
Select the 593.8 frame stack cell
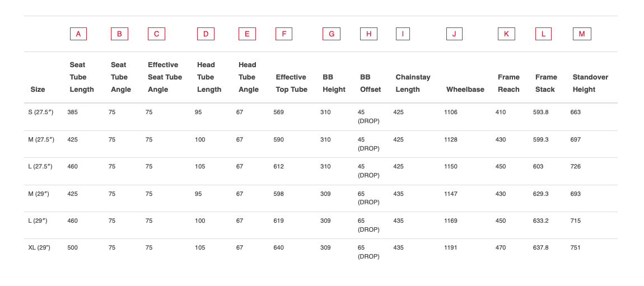[x=540, y=112]
